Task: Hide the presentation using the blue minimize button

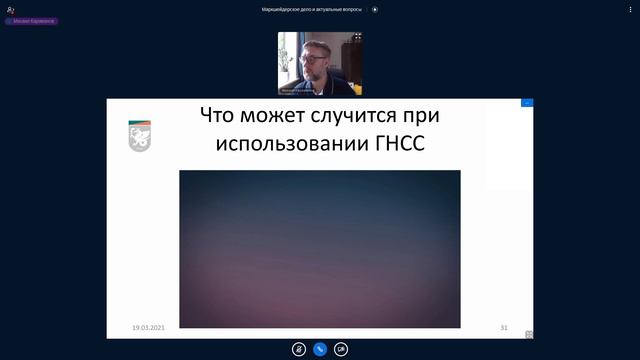Action: (x=527, y=103)
